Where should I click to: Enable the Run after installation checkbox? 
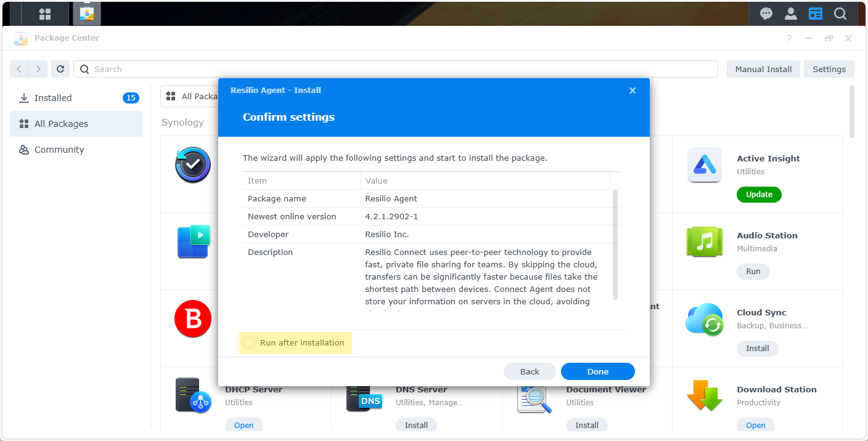(249, 342)
